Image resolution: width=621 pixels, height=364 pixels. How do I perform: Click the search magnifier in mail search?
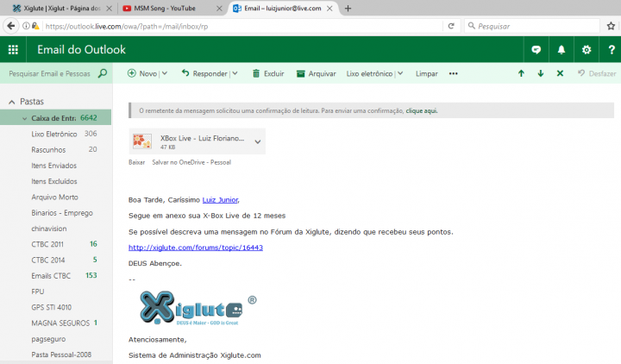click(103, 73)
